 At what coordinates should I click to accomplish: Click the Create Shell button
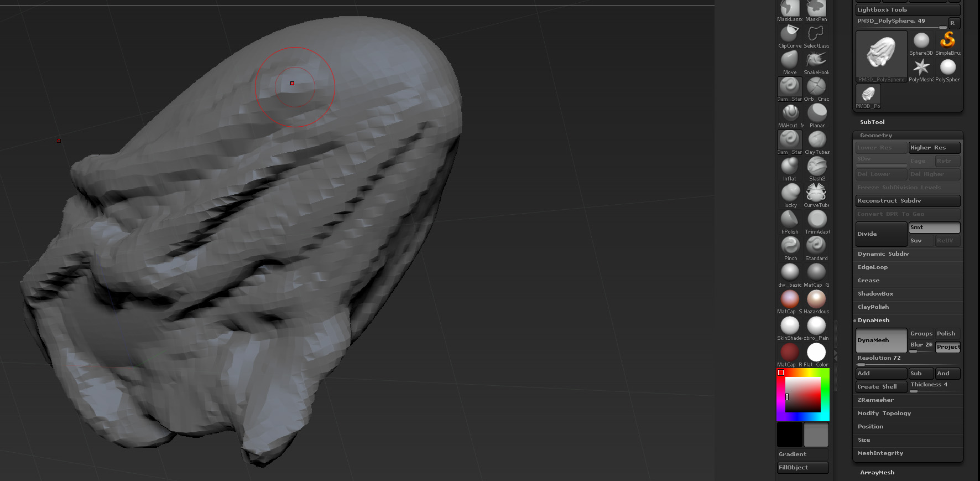tap(881, 387)
